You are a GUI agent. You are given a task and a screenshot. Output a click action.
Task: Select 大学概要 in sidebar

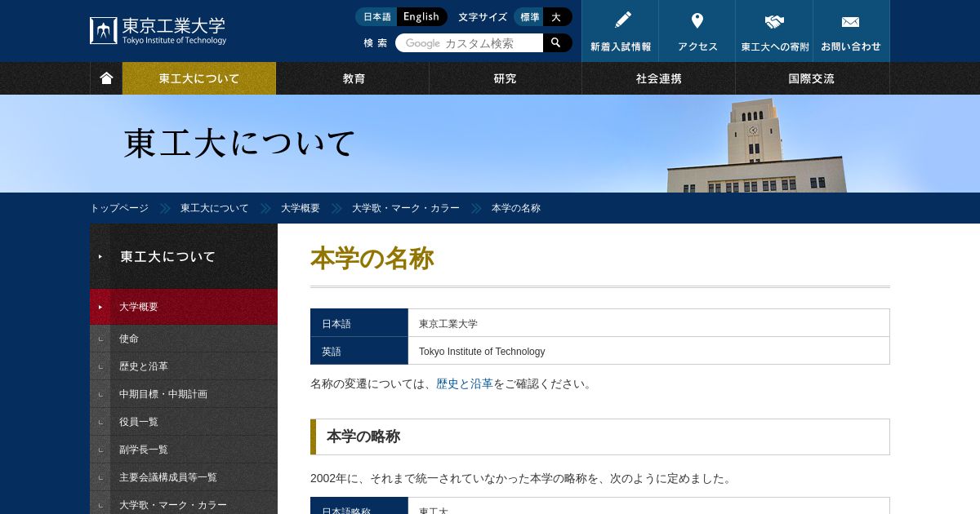click(184, 307)
